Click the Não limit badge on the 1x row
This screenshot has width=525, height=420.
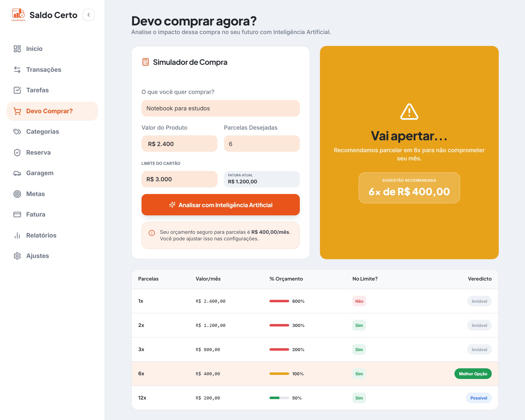tap(359, 301)
